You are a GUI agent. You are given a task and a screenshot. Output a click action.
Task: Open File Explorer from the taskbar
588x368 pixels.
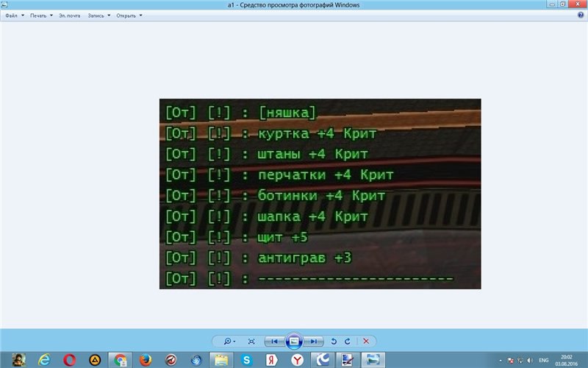point(221,360)
